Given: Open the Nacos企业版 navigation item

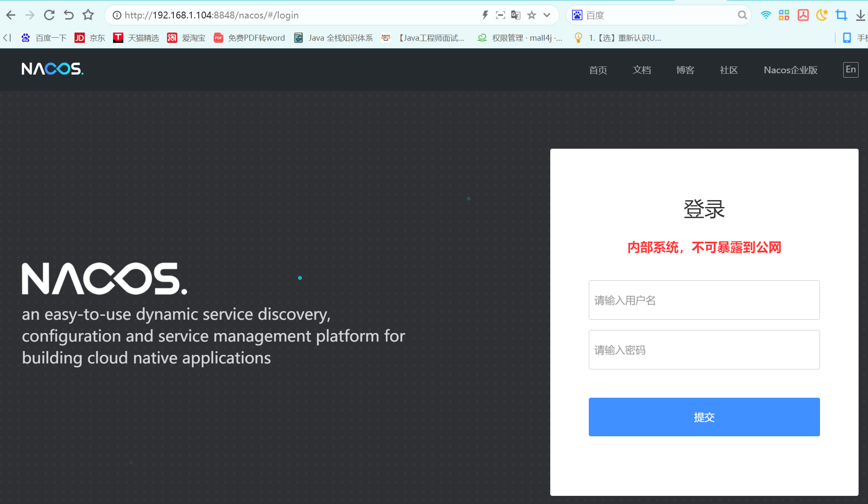Looking at the screenshot, I should tap(790, 70).
